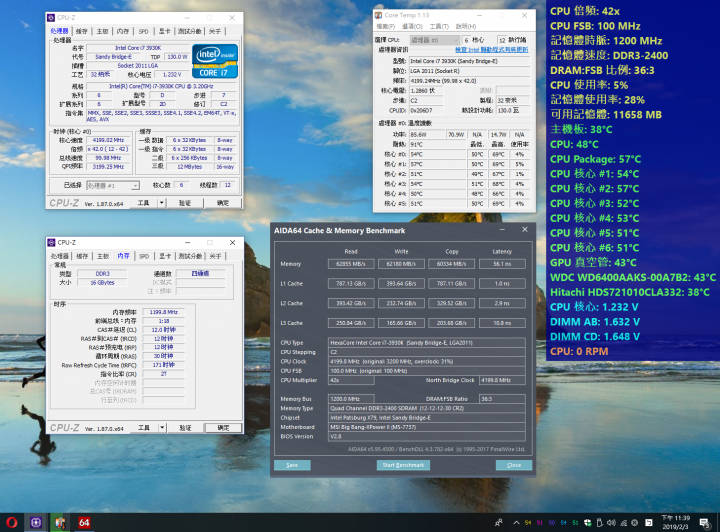Click the input method tray icon
This screenshot has width=720, height=532.
click(x=649, y=522)
